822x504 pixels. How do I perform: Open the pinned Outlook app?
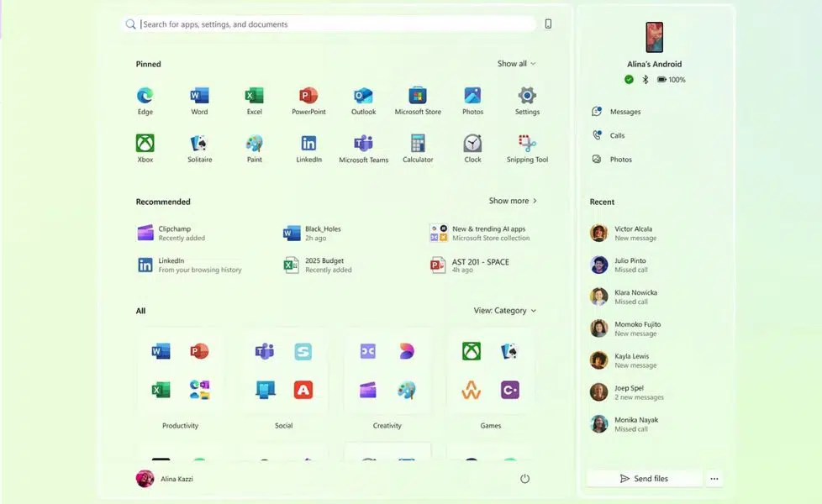coord(363,101)
